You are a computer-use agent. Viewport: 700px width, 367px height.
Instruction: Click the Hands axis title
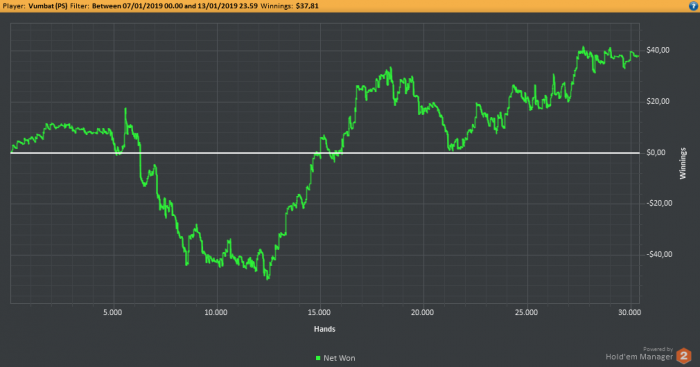(x=325, y=329)
